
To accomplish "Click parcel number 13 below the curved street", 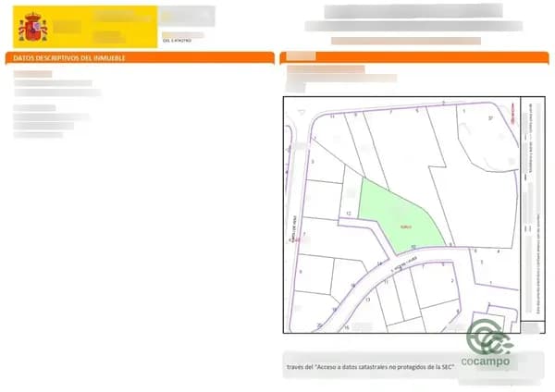I will 368,300.
